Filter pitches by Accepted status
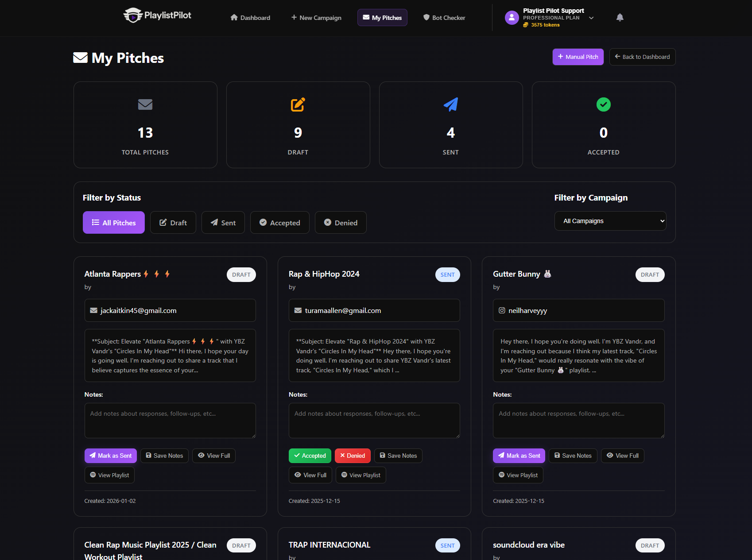The height and width of the screenshot is (560, 752). [x=279, y=222]
